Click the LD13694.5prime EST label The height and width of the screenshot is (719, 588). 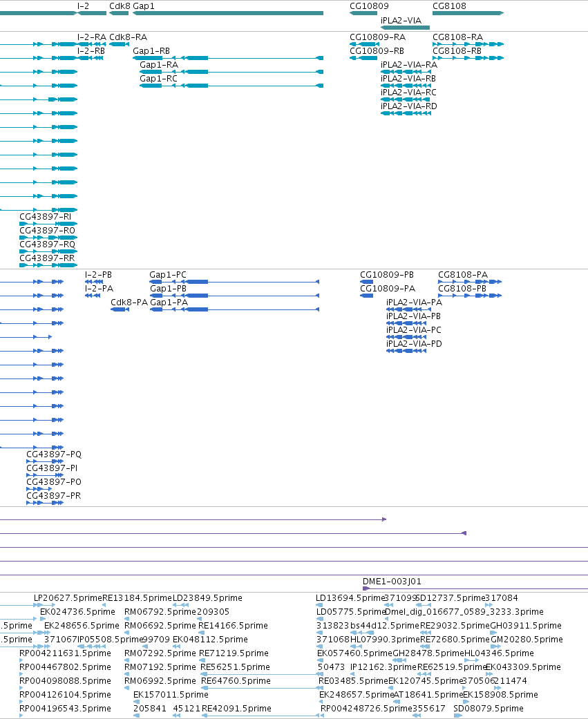(x=350, y=598)
